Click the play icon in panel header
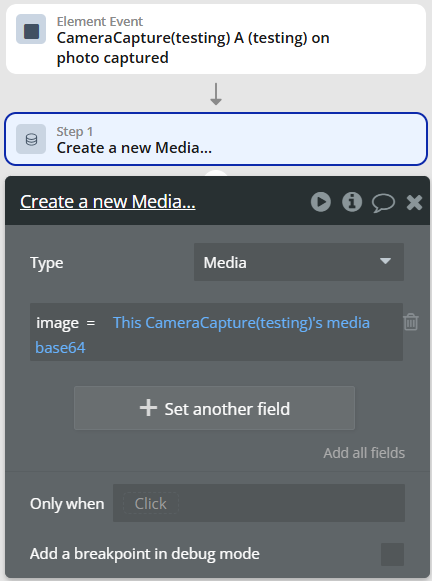The image size is (432, 581). (x=321, y=202)
